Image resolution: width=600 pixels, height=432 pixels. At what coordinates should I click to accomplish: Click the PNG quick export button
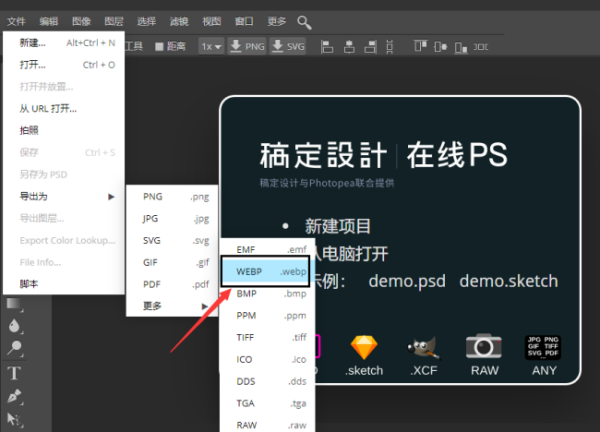pyautogui.click(x=247, y=46)
